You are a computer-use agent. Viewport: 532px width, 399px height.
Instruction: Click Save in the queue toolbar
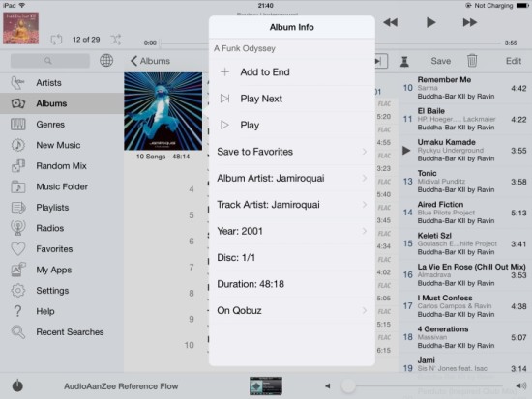(x=441, y=61)
